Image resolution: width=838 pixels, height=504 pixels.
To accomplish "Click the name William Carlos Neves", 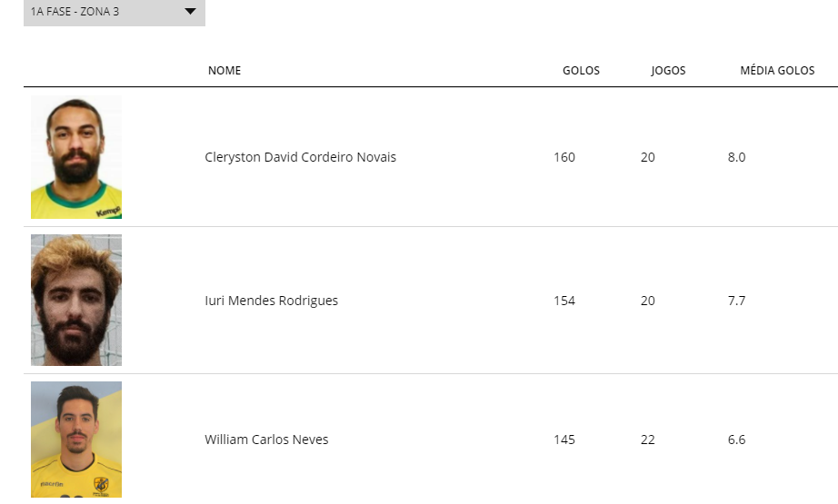I will (x=266, y=440).
